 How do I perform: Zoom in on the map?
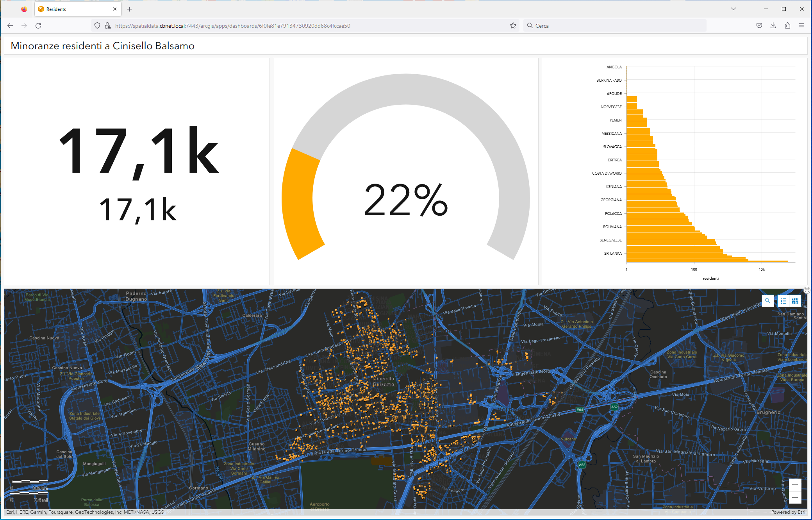(795, 485)
